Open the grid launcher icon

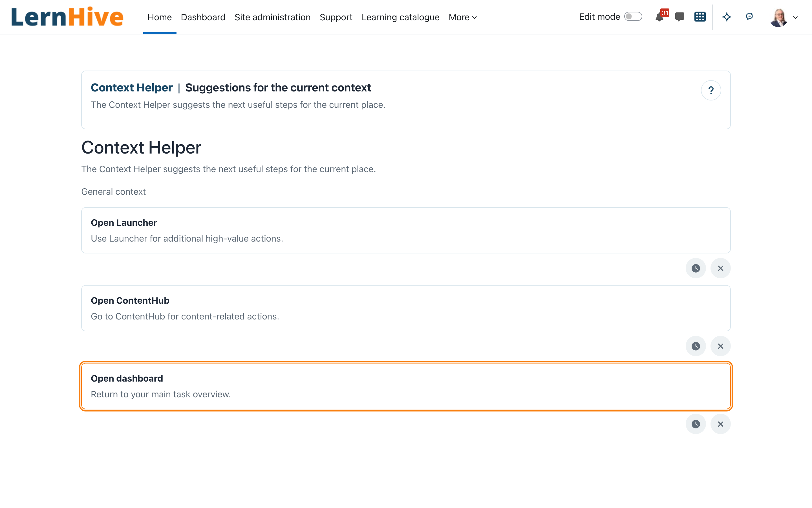point(700,17)
